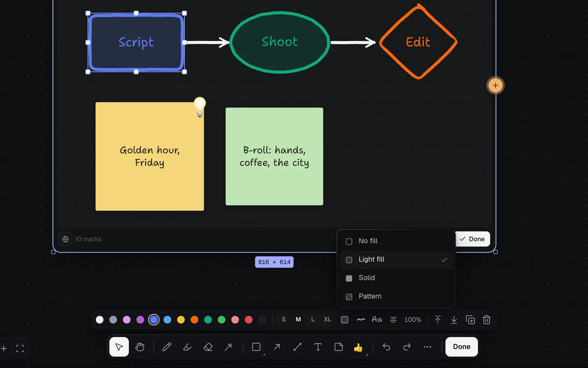588x368 pixels.
Task: Open the text alignment dropdown
Action: coord(393,320)
